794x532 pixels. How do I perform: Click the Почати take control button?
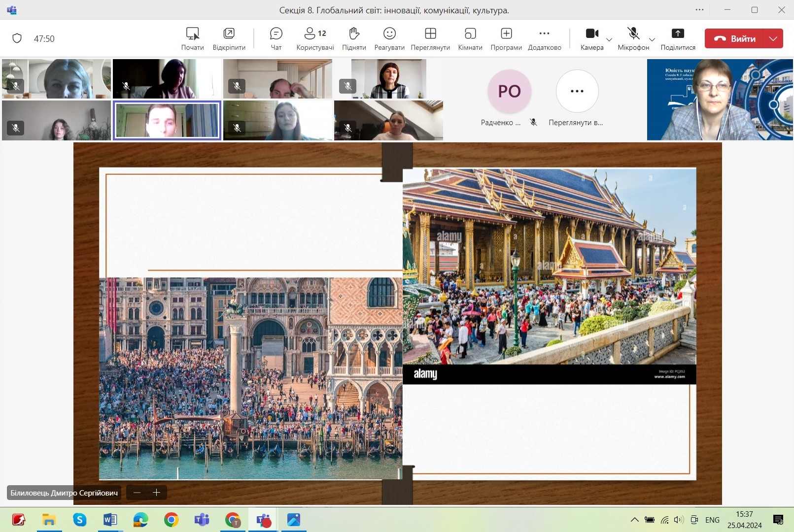click(192, 38)
